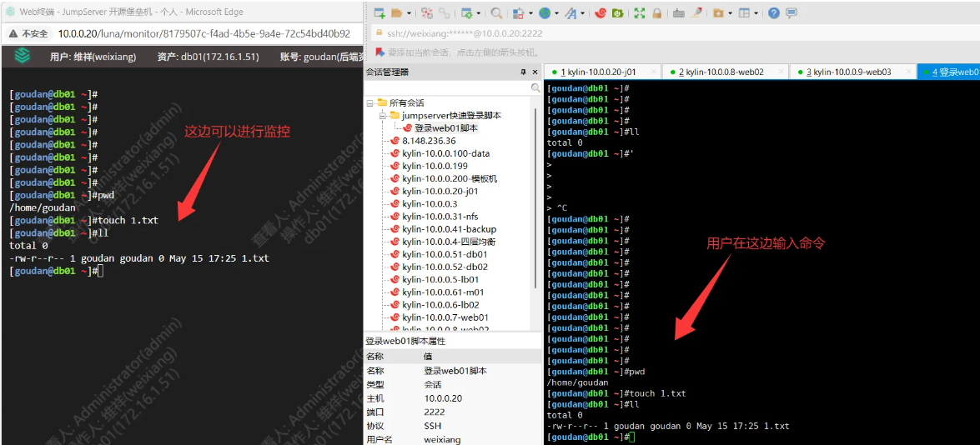Select kylin-10.0.0.51-db01 session

point(445,254)
